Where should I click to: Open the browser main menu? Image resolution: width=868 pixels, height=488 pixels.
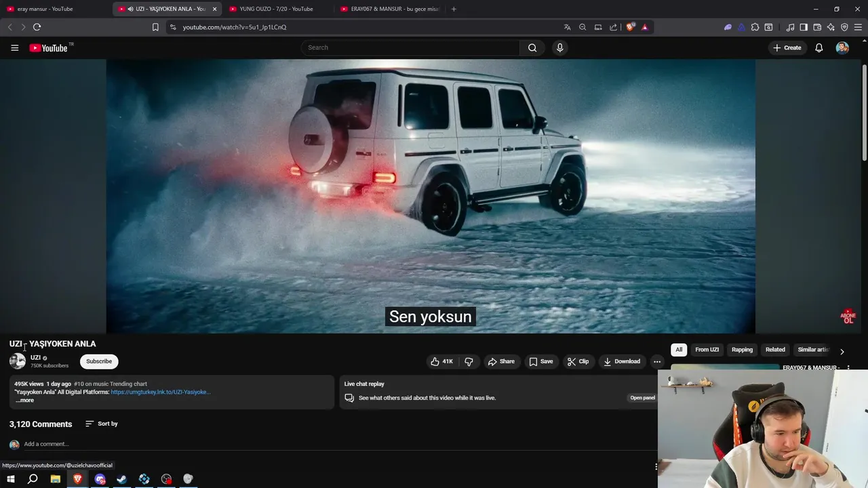coord(859,27)
